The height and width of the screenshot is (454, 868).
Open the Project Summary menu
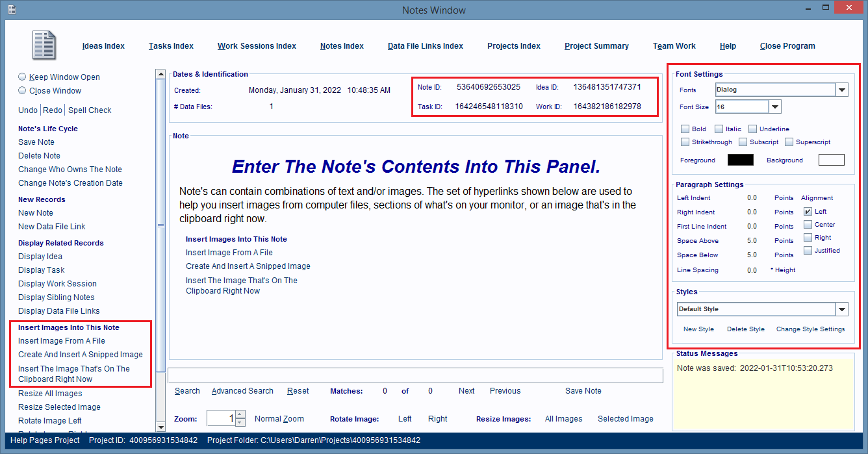pyautogui.click(x=596, y=46)
